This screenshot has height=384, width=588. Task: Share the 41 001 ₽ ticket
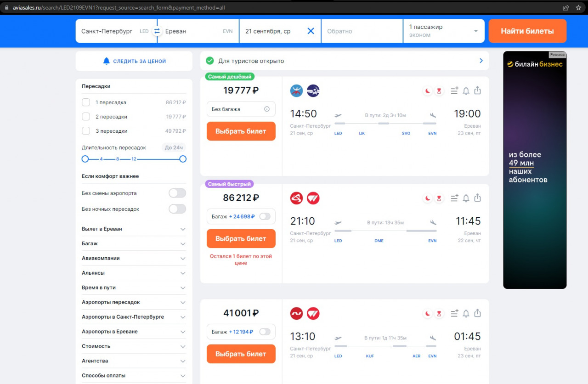(478, 313)
